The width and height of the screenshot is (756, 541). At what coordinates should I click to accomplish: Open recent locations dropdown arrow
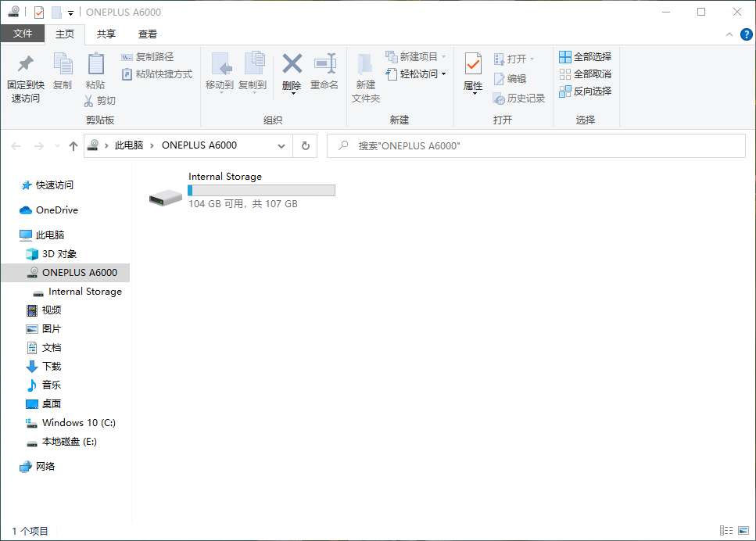pyautogui.click(x=57, y=146)
